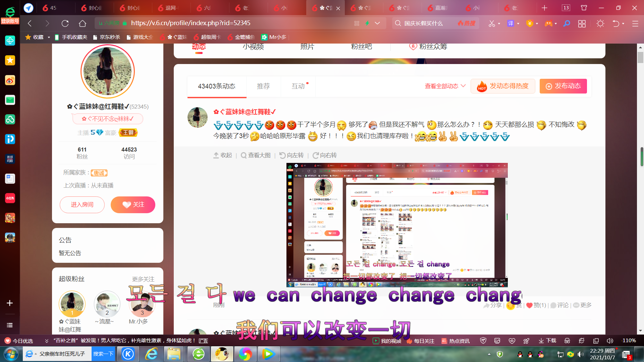Rotate the image with 向右转
This screenshot has width=644, height=362.
(x=325, y=155)
